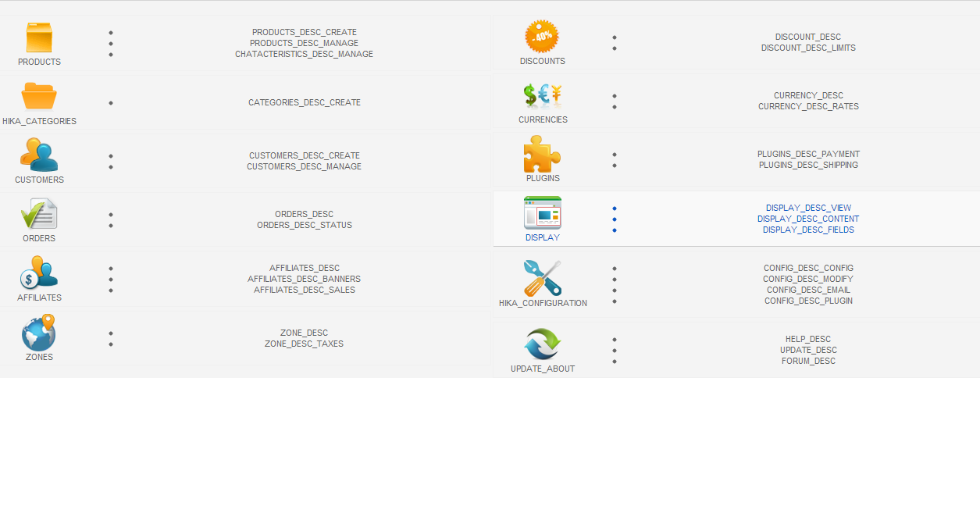Image resolution: width=980 pixels, height=506 pixels.
Task: Select PLUGINS_DESC_PAYMENT text
Action: [808, 154]
